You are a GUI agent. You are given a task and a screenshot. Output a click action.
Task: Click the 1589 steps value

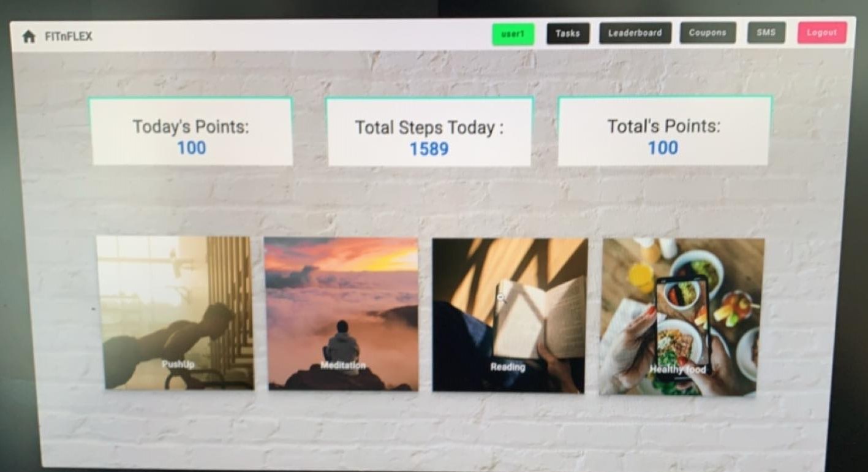[429, 149]
